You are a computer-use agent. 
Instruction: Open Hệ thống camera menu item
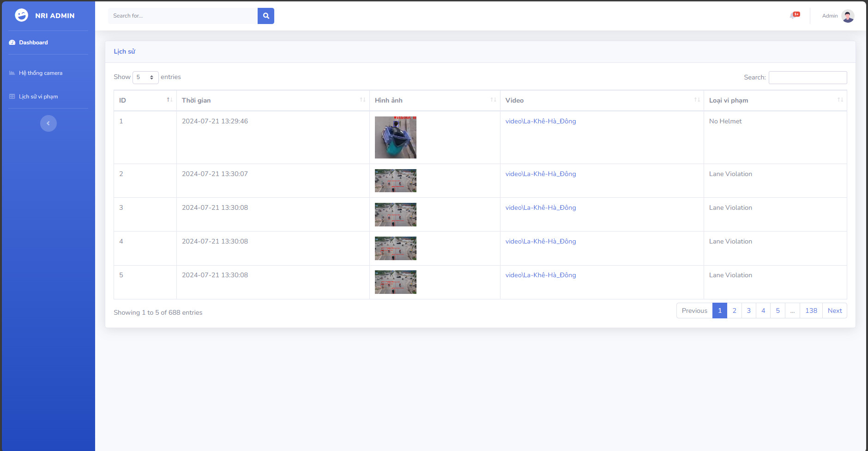click(x=41, y=73)
